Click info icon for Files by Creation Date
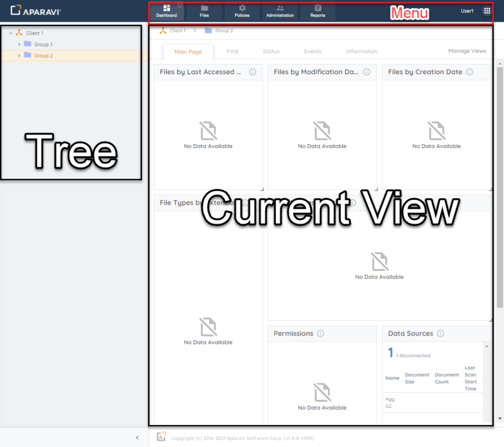504x447 pixels. [x=470, y=72]
